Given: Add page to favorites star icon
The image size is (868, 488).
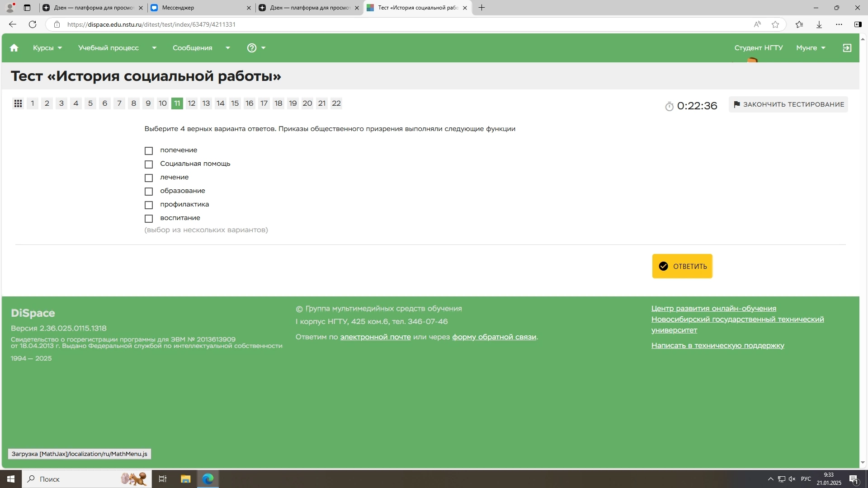Looking at the screenshot, I should pos(775,24).
